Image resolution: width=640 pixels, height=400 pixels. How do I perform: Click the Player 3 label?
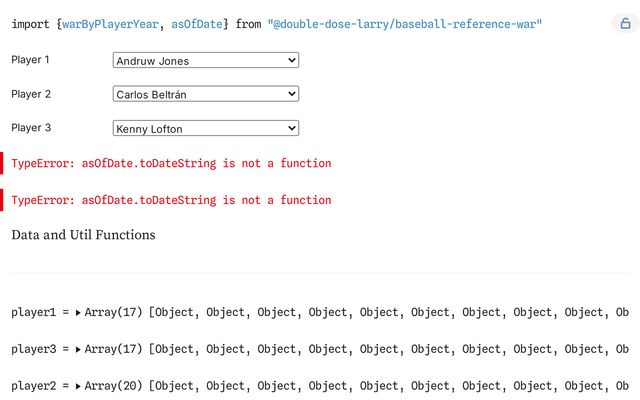pyautogui.click(x=30, y=128)
